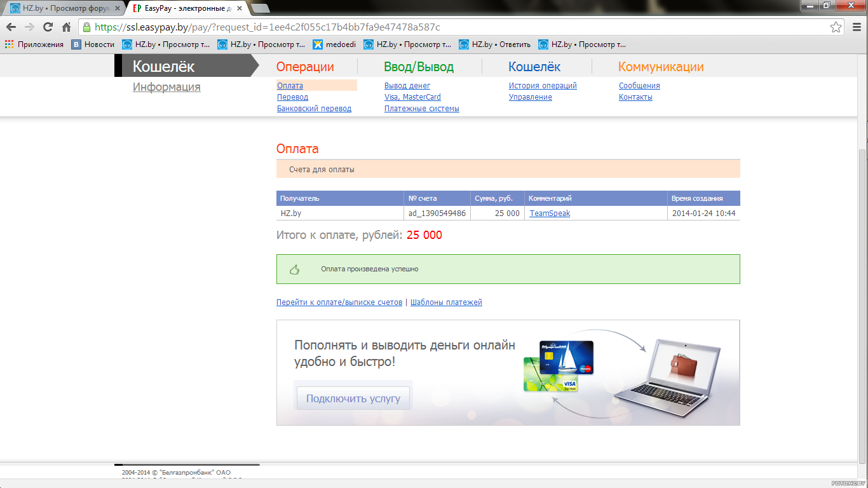The width and height of the screenshot is (868, 488).
Task: Open the Visa, MasterCard link
Action: pyautogui.click(x=412, y=97)
